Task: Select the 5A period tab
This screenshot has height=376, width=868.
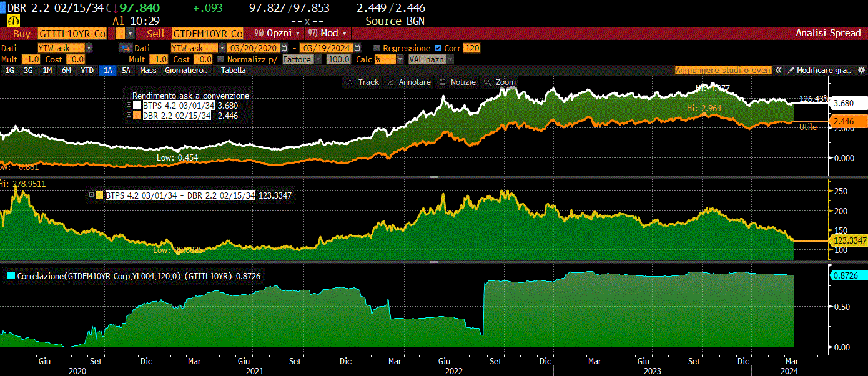Action: (x=126, y=71)
